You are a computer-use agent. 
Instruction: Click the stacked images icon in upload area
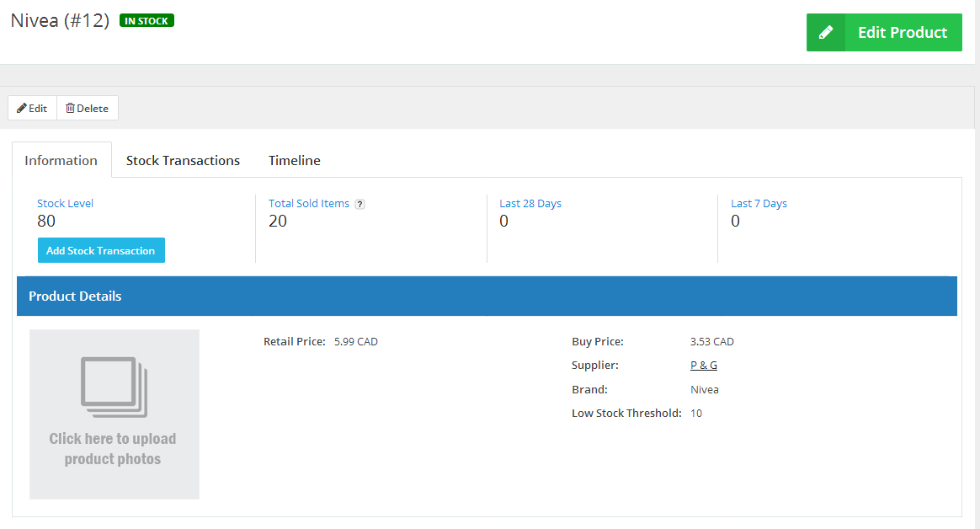coord(114,387)
